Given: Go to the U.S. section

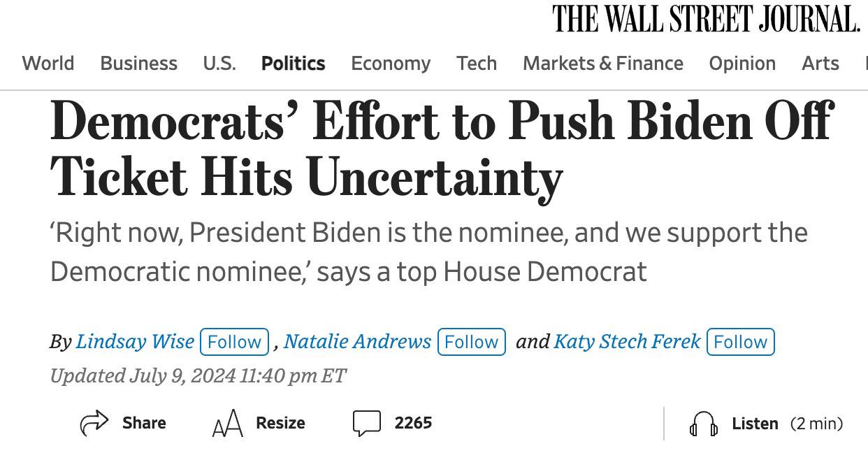Looking at the screenshot, I should [x=219, y=63].
